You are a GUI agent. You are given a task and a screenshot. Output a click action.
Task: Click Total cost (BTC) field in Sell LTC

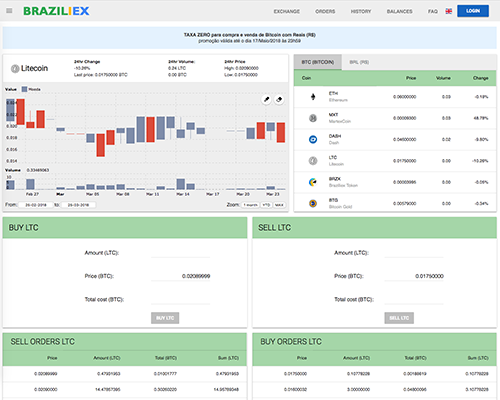coord(414,299)
